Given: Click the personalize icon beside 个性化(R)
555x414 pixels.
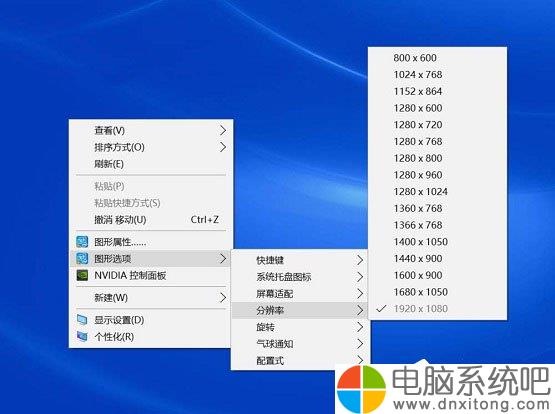Looking at the screenshot, I should pos(82,337).
